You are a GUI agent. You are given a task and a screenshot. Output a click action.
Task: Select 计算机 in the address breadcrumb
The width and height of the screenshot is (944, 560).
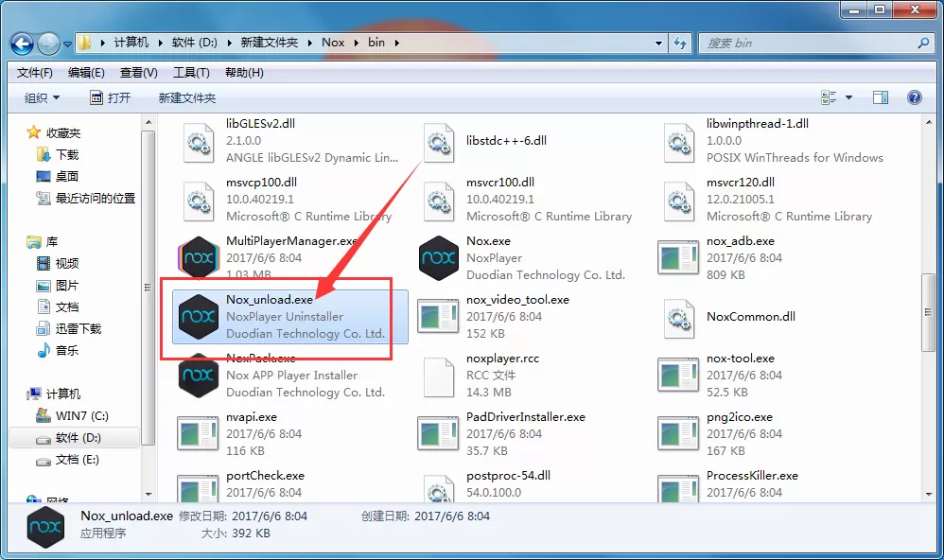coord(131,43)
